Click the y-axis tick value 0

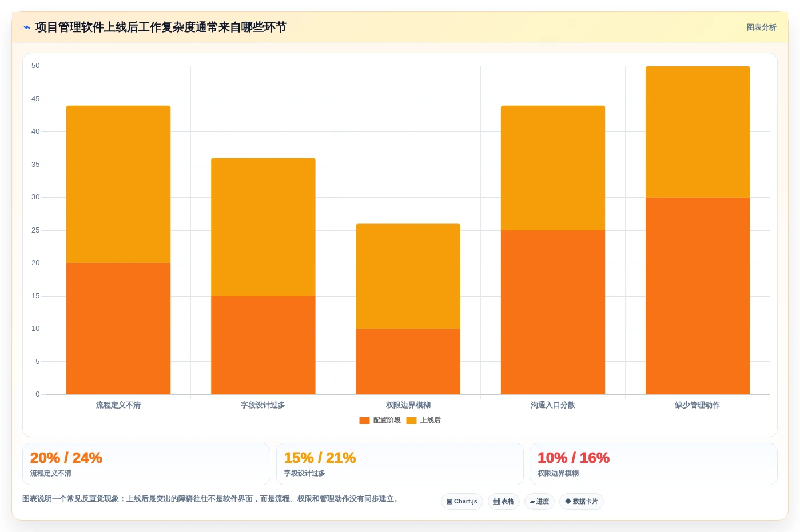click(38, 394)
